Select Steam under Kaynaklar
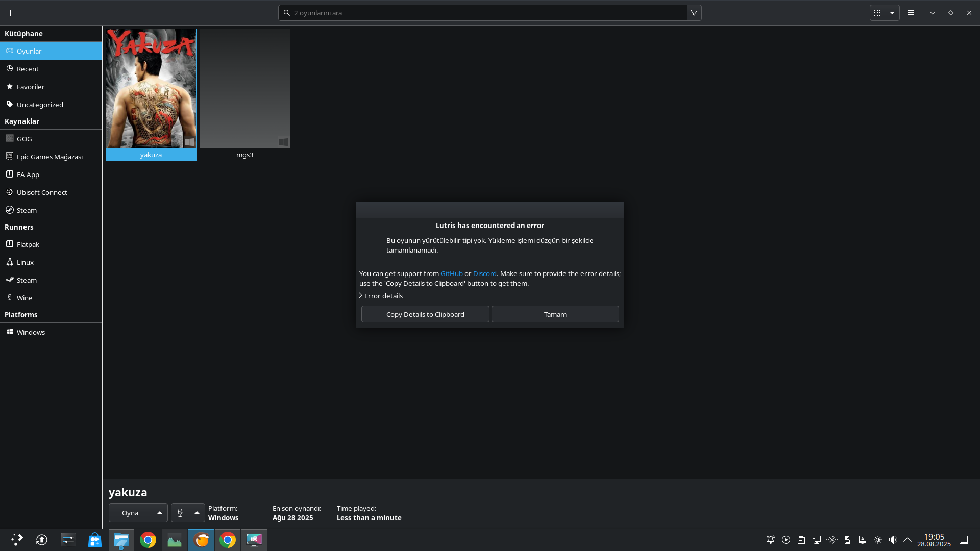This screenshot has width=980, height=551. (x=51, y=210)
